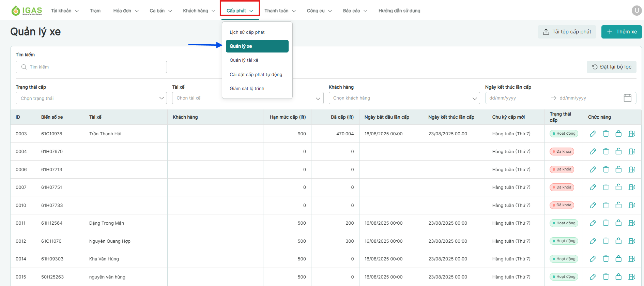The width and height of the screenshot is (644, 286).
Task: Click the user avatar in the top right corner
Action: tap(637, 11)
